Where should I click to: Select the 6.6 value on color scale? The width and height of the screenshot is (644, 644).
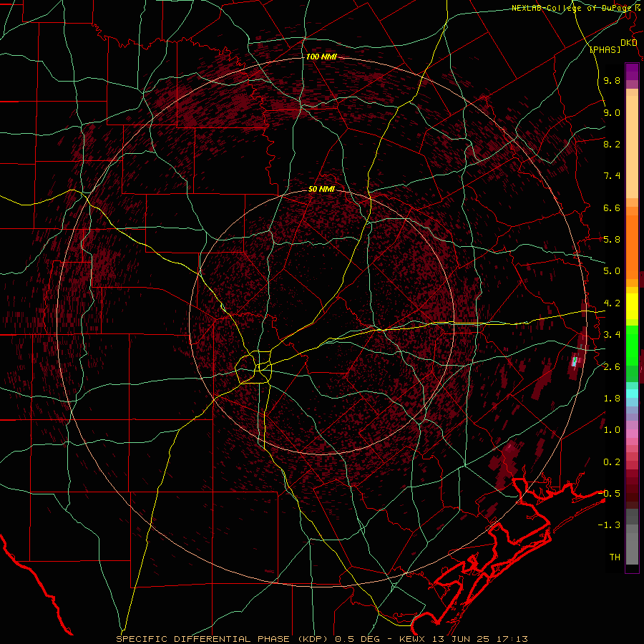coord(612,208)
